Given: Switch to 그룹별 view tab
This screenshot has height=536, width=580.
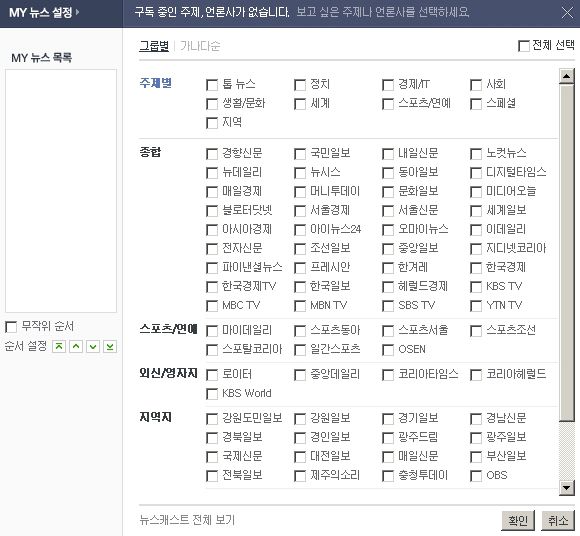Looking at the screenshot, I should coord(154,46).
